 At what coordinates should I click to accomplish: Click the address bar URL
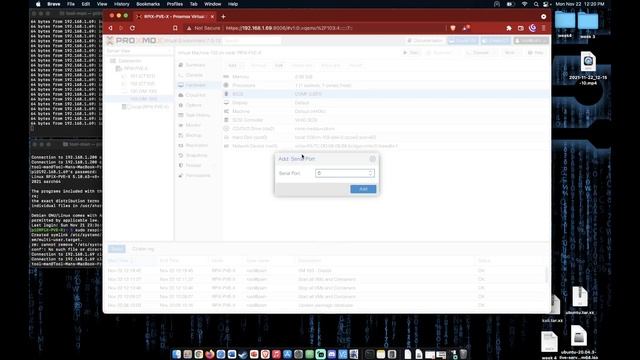coord(289,28)
